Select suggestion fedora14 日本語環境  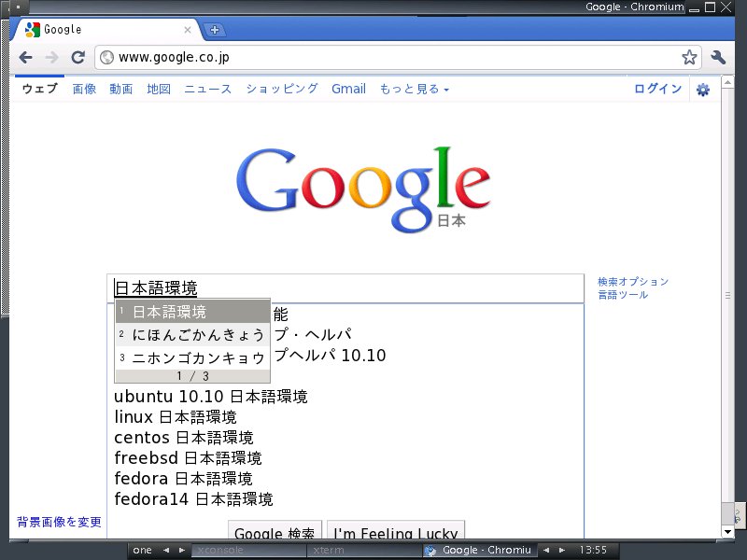tap(193, 499)
